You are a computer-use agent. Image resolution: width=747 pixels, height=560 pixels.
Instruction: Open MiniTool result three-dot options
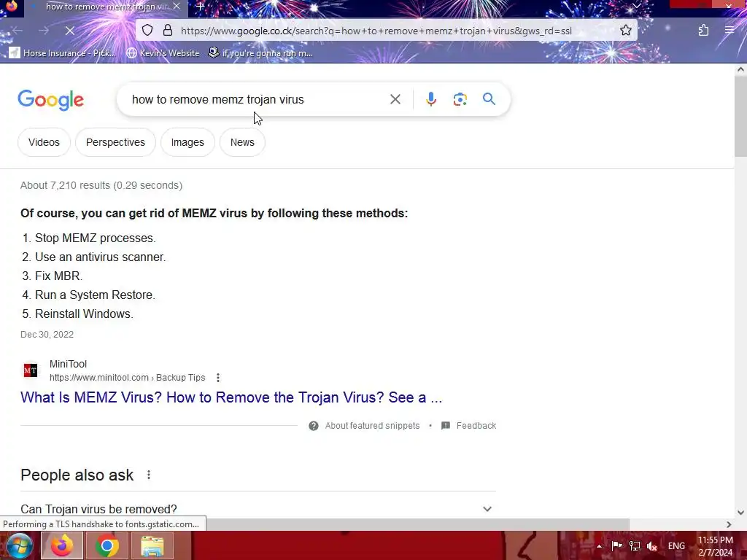click(217, 378)
